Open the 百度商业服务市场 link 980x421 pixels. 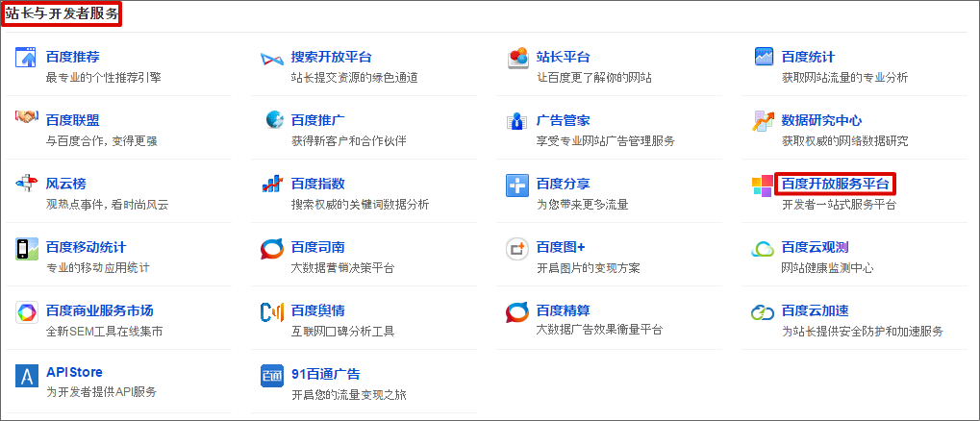click(99, 310)
